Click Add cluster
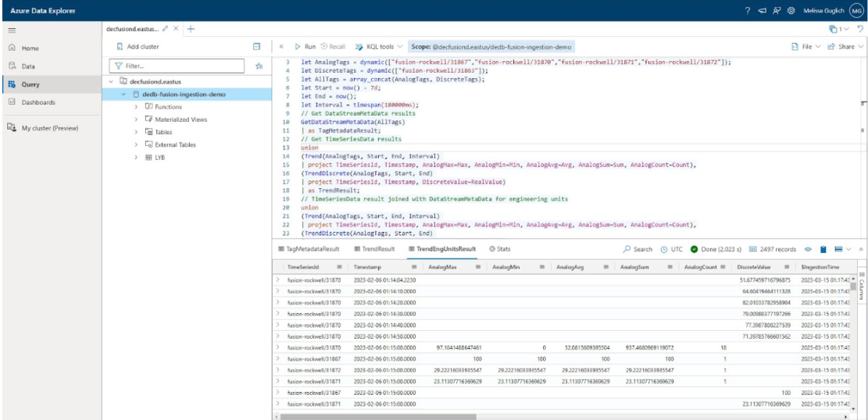868x420 pixels. pos(138,47)
